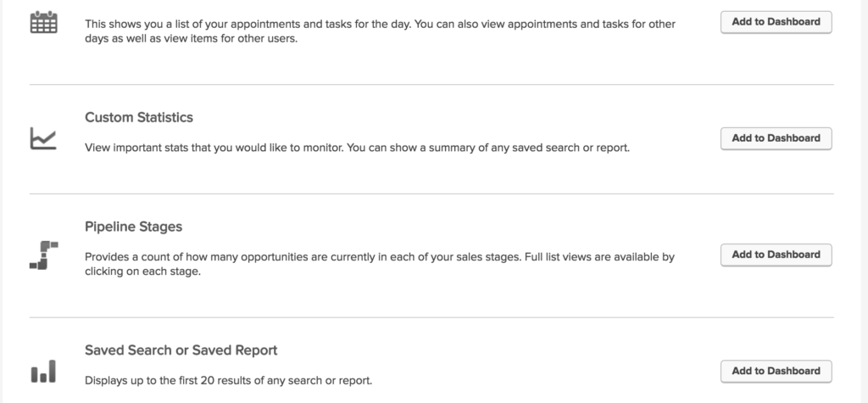Viewport: 868px width, 403px height.
Task: Click the divider line above Saved Search or Saved Report
Action: click(431, 317)
